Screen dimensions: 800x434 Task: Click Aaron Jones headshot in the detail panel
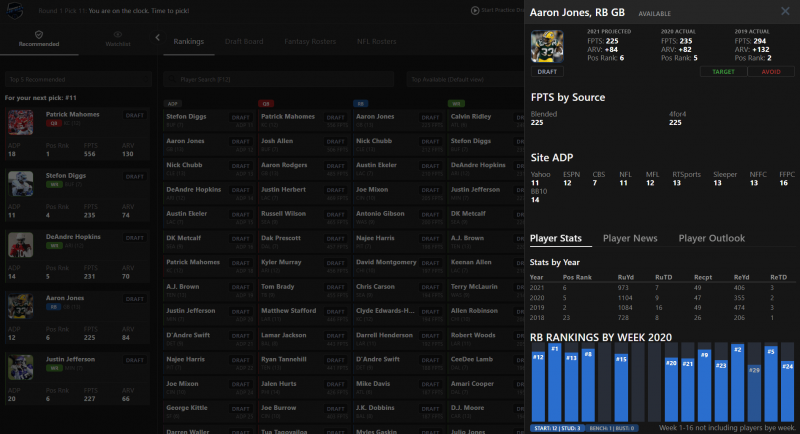pyautogui.click(x=547, y=46)
